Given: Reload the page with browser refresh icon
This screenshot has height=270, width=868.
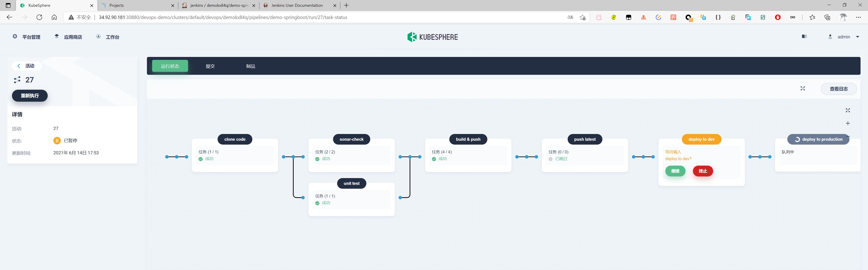Looking at the screenshot, I should 39,17.
